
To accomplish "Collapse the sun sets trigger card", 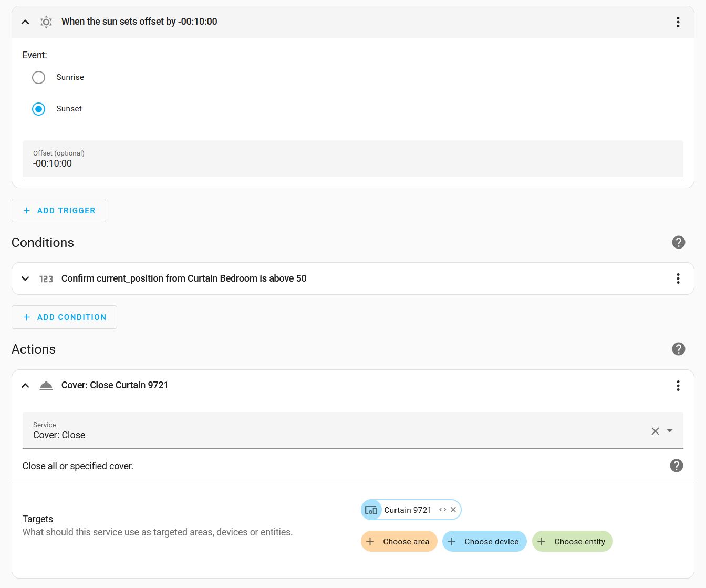I will click(x=25, y=22).
